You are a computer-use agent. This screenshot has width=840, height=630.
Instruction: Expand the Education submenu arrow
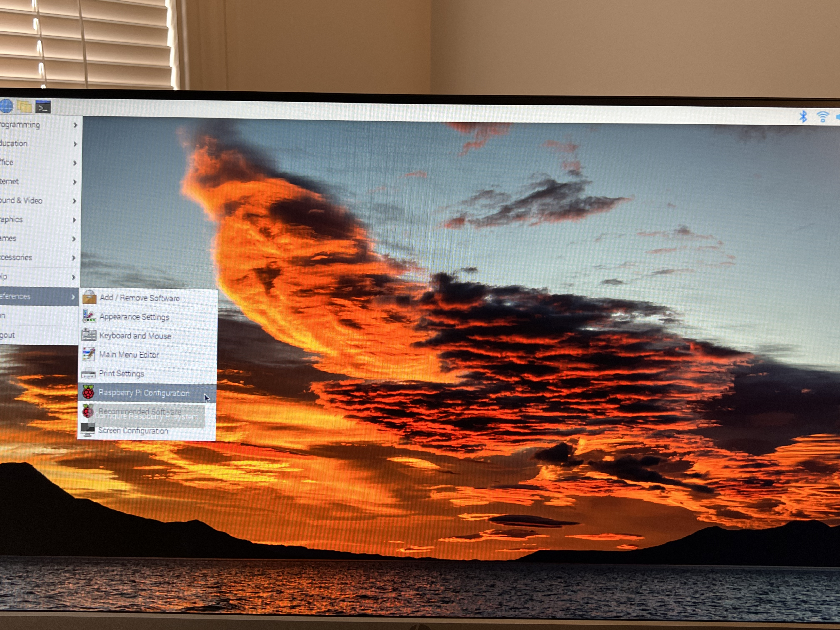(75, 144)
